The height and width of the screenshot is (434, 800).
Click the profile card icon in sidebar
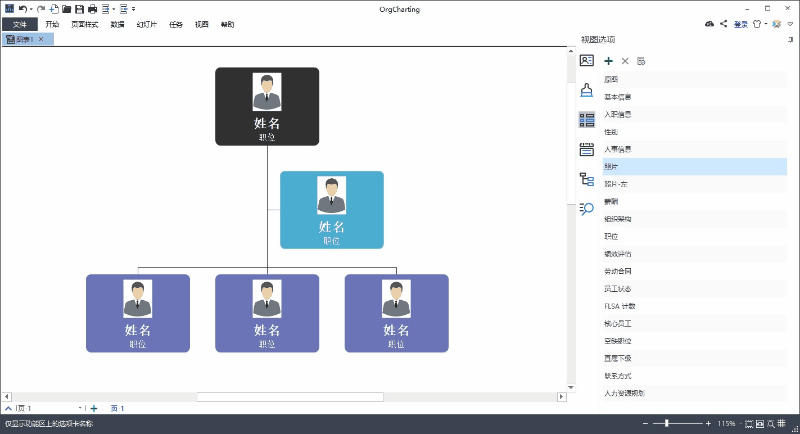point(587,60)
